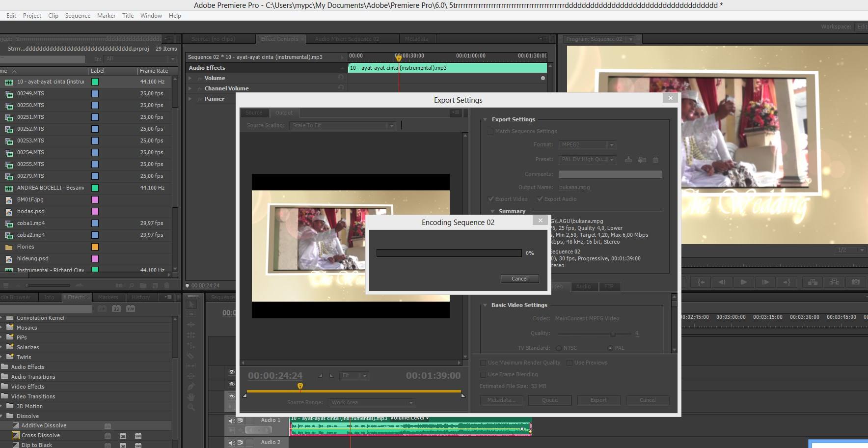Image resolution: width=868 pixels, height=448 pixels.
Task: Expand the Panner effect in Effect Controls
Action: [x=190, y=99]
